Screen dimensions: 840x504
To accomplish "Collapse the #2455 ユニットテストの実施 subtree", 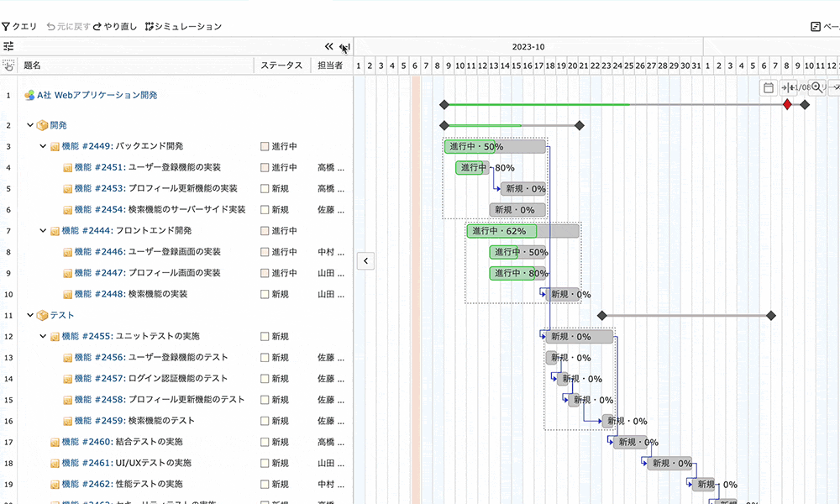I will 43,336.
